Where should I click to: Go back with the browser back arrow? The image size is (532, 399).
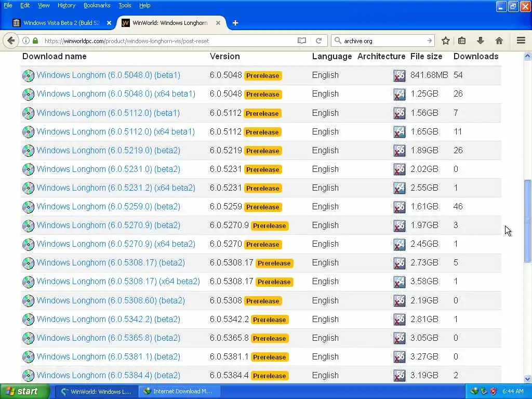tap(11, 41)
